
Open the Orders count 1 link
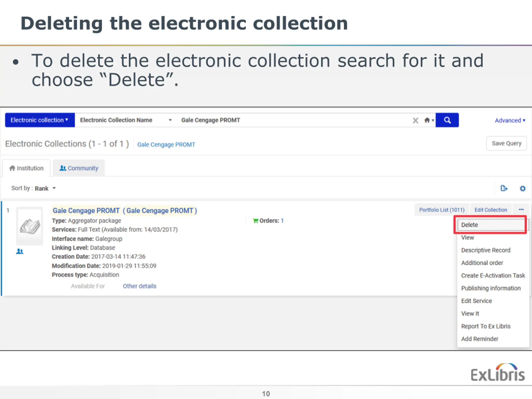(x=282, y=220)
